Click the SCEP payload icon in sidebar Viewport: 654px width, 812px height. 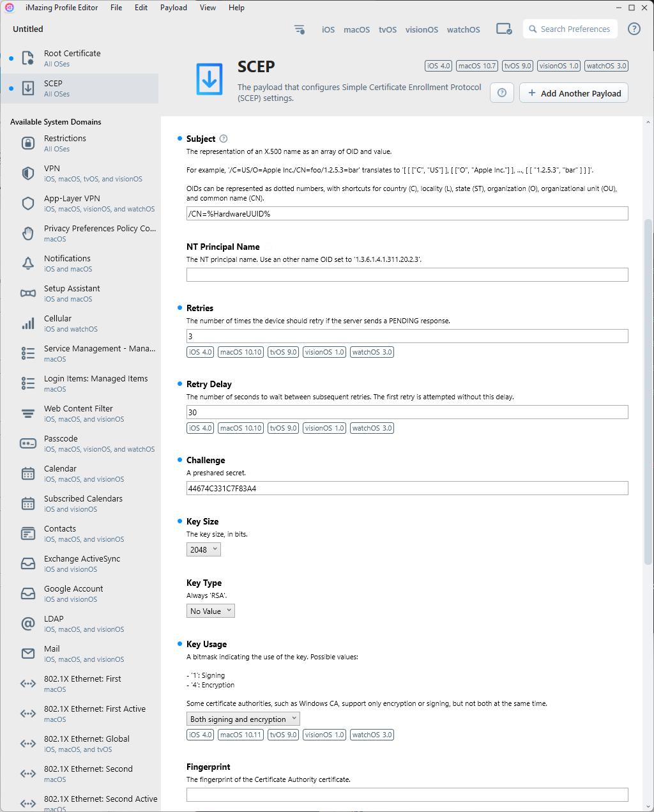tap(28, 88)
